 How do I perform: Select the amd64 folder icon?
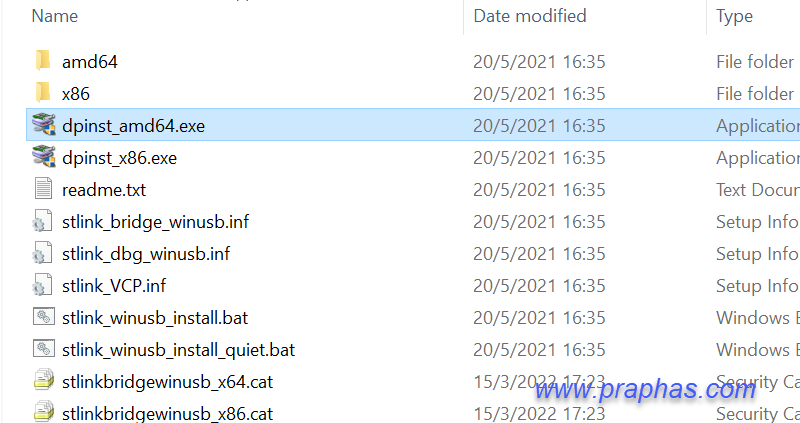43,61
